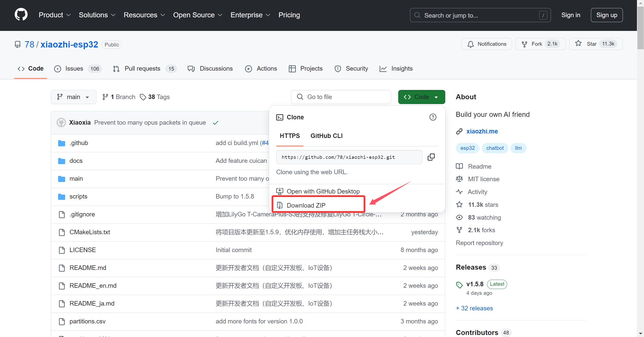The image size is (644, 337).
Task: Click the GitHub logo icon
Action: tap(21, 15)
